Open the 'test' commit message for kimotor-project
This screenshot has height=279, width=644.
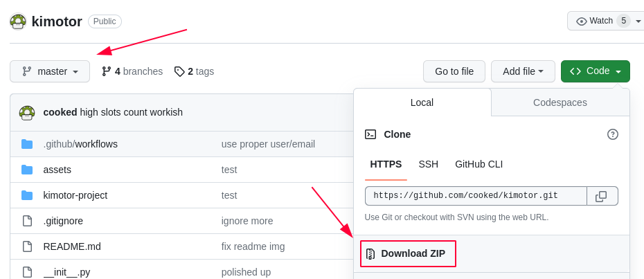coord(229,195)
